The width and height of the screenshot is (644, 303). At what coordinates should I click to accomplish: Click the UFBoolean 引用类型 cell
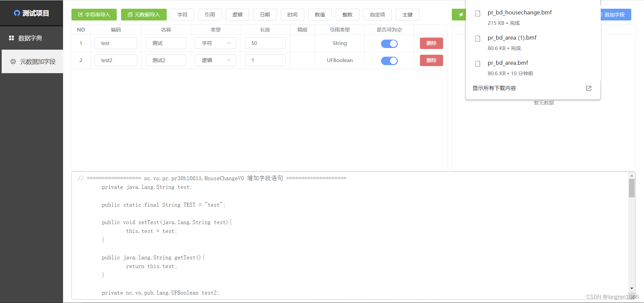(339, 60)
